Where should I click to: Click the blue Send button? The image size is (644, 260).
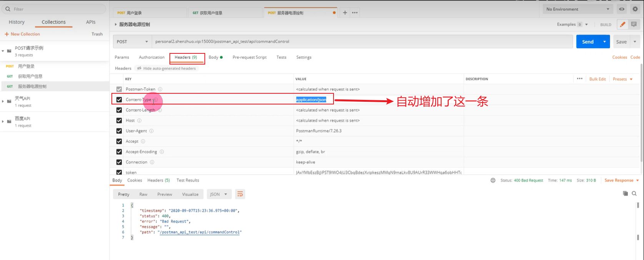pos(588,42)
